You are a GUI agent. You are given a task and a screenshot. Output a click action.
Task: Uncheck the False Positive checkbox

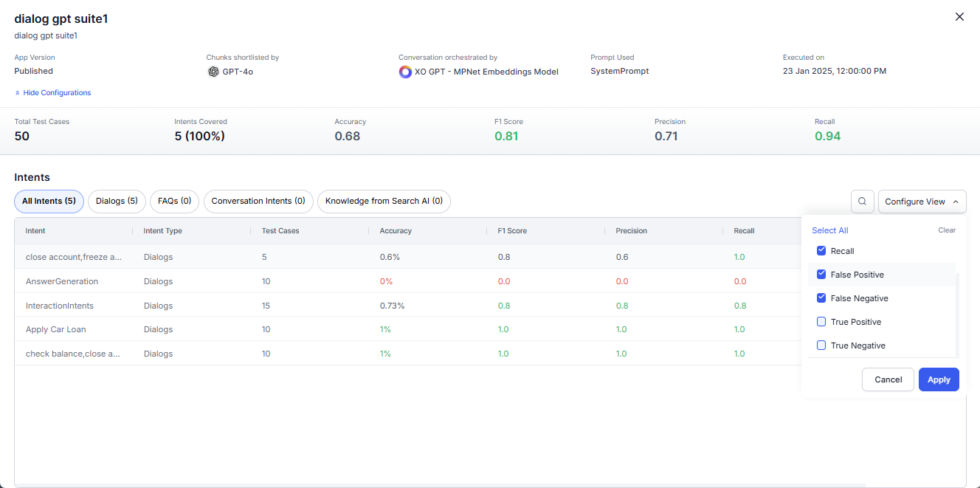(x=821, y=275)
